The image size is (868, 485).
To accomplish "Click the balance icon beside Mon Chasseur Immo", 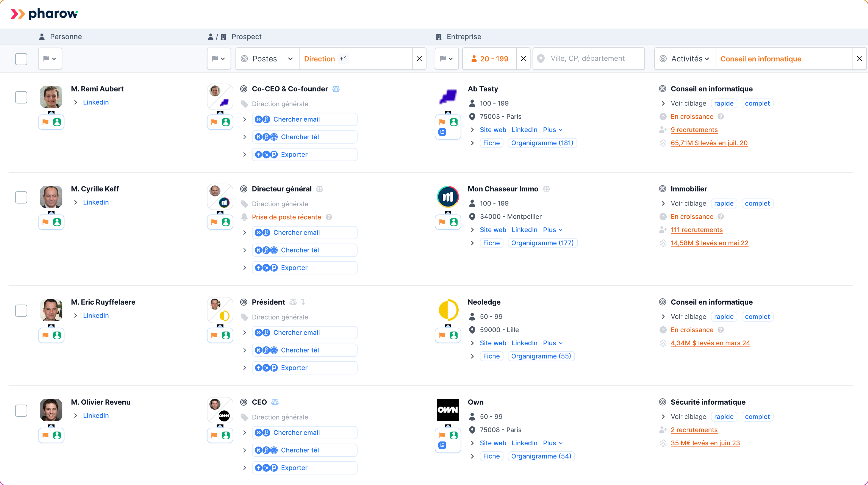I will click(546, 189).
